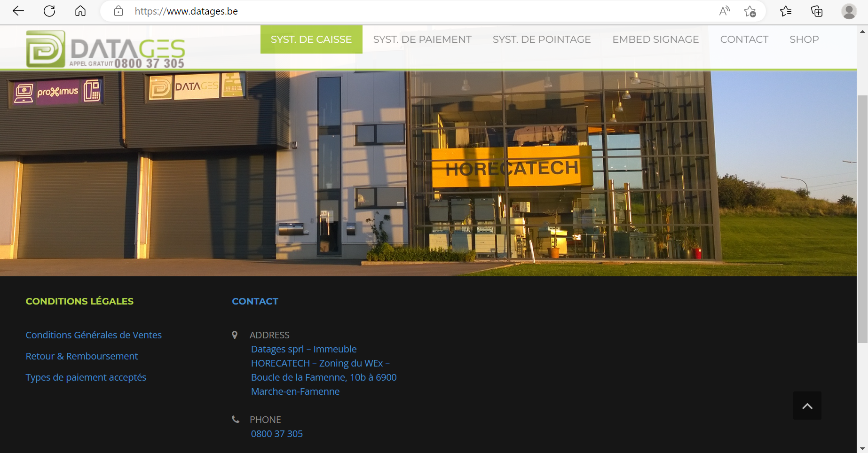Click the page vertical scrollbar thumb
The image size is (868, 453).
click(x=862, y=219)
